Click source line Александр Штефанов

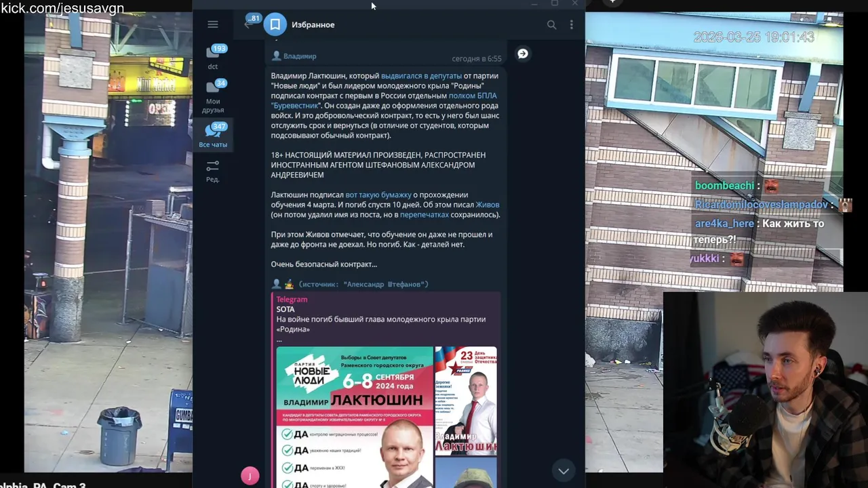(363, 284)
